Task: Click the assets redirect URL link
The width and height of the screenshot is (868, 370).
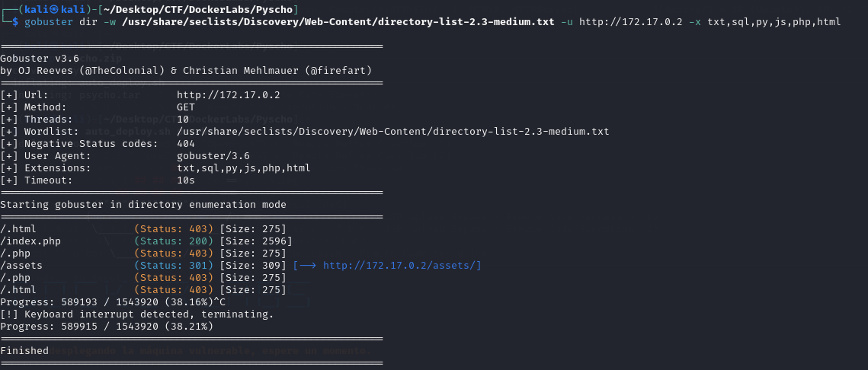Action: [x=402, y=266]
